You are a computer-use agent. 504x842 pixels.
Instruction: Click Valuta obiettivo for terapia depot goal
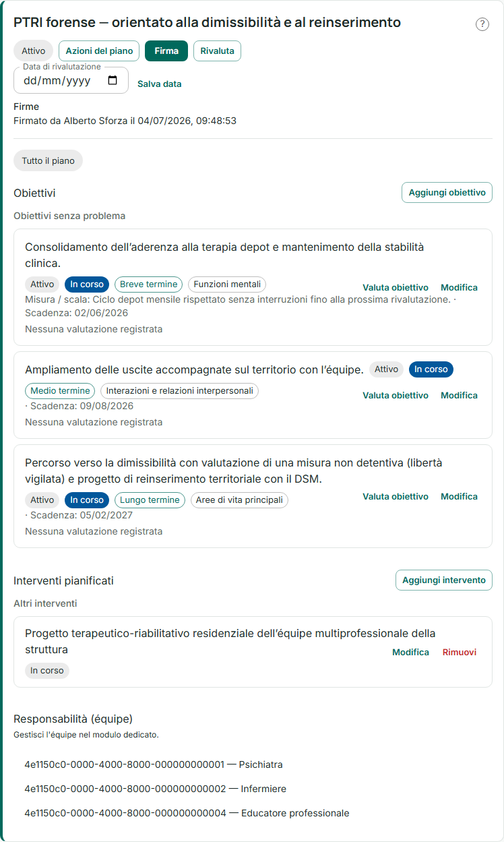point(396,287)
